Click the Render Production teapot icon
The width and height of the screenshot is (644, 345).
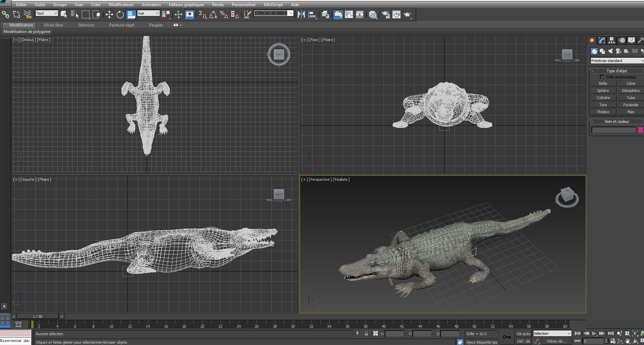(408, 14)
